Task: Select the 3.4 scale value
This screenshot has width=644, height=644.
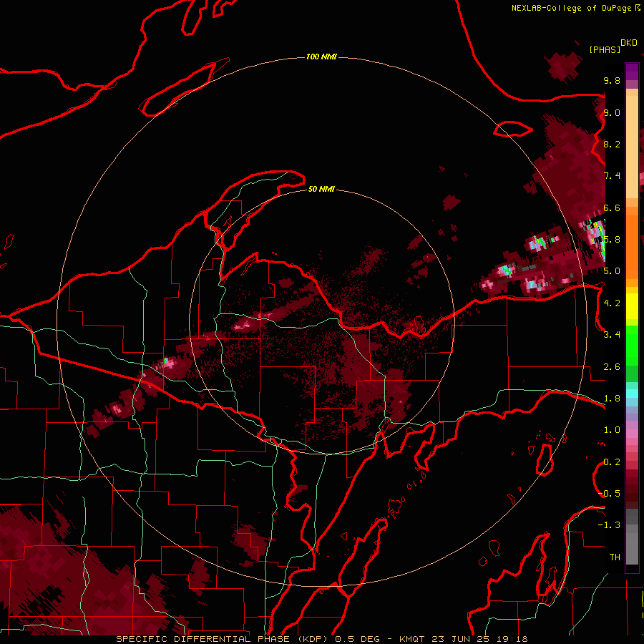Action: click(612, 335)
